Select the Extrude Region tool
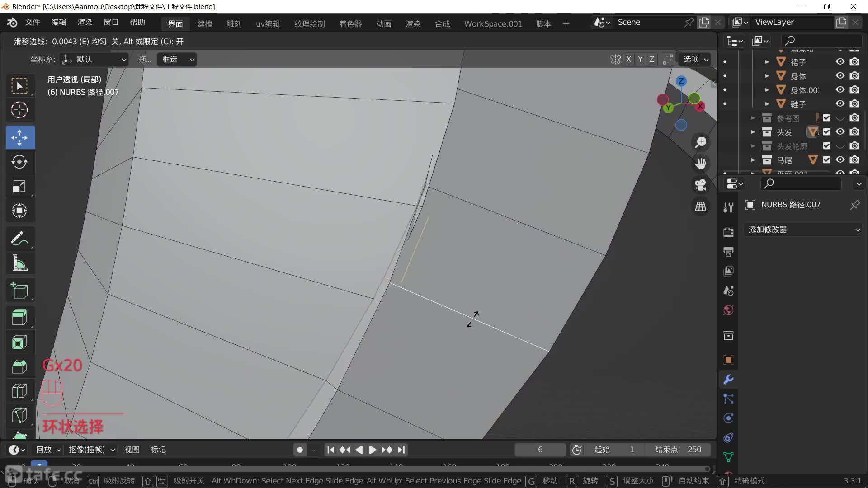The height and width of the screenshot is (488, 868). (x=19, y=318)
